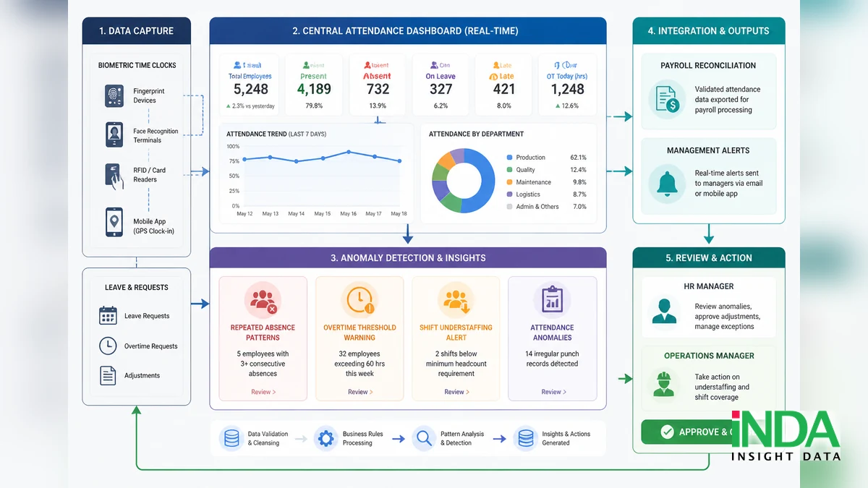Viewport: 868px width, 488px height.
Task: Click '5 employees with 3+ consecutive absences'
Action: (263, 364)
